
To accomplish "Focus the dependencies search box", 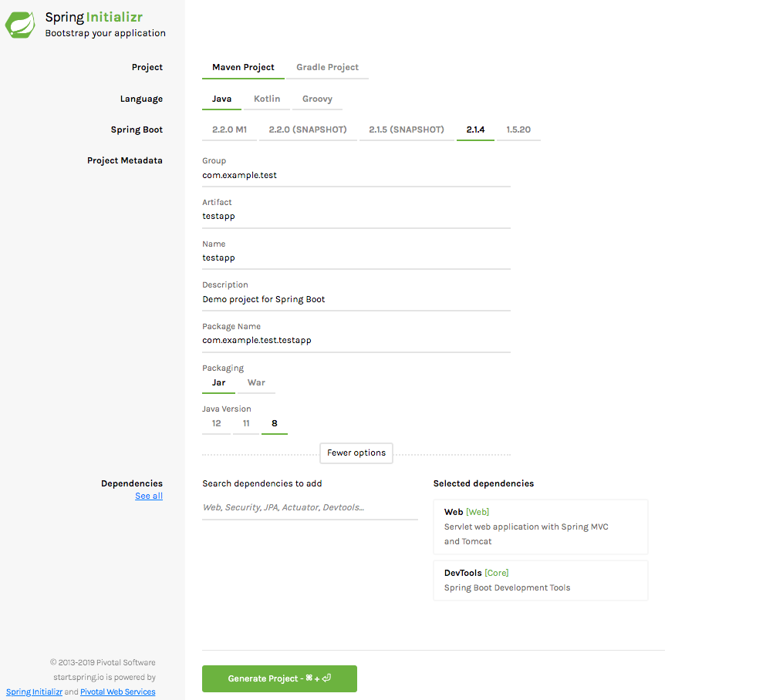I will pyautogui.click(x=309, y=508).
